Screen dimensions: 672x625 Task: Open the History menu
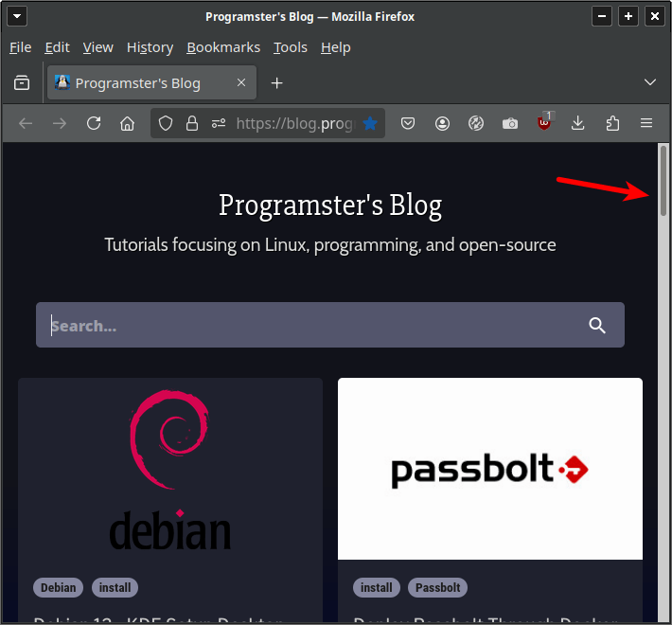point(150,47)
